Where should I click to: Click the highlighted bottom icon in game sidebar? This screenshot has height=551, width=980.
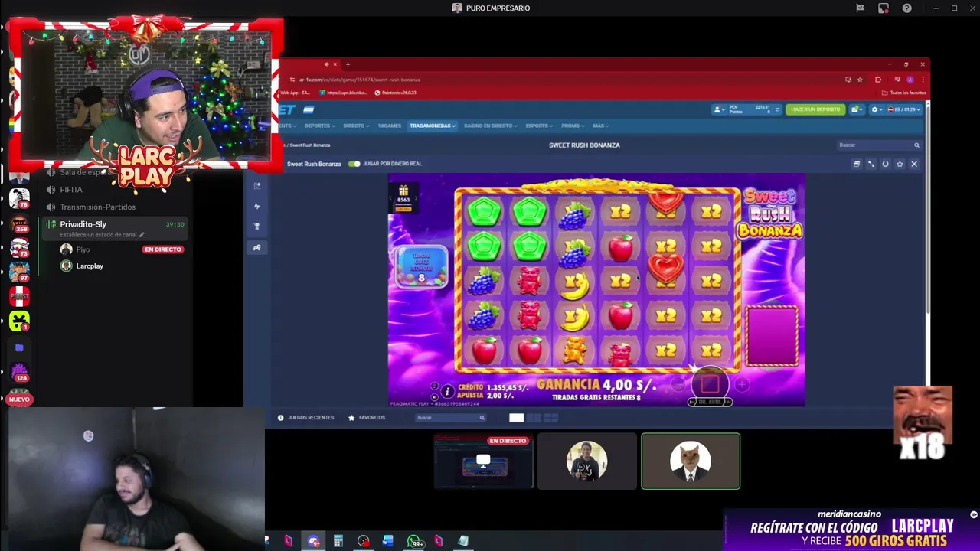pos(257,247)
